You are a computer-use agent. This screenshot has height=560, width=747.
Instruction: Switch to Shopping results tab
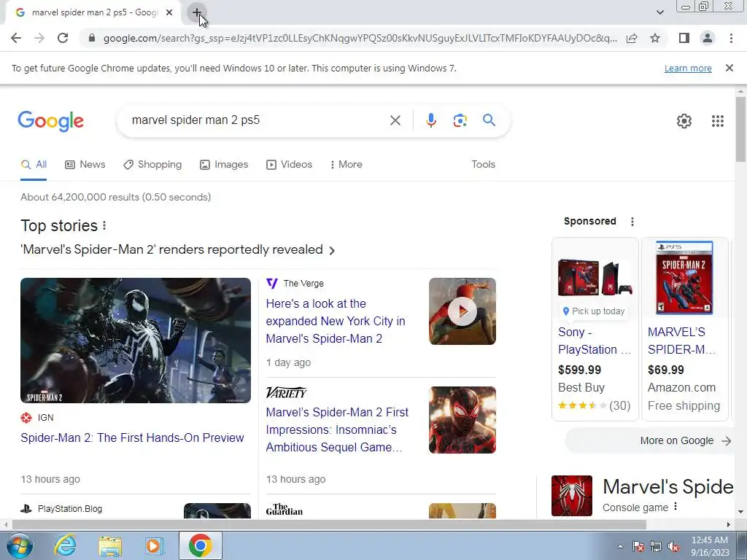152,164
